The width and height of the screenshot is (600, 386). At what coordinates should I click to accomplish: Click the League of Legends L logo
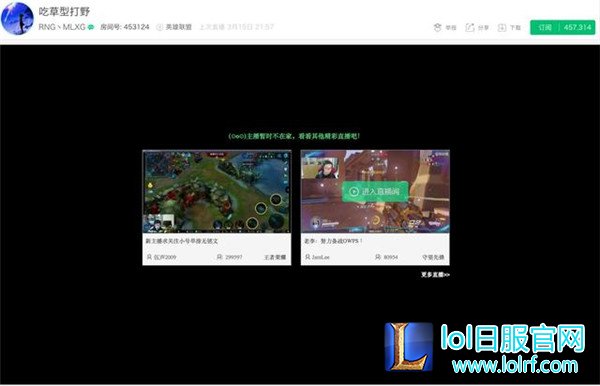click(409, 347)
